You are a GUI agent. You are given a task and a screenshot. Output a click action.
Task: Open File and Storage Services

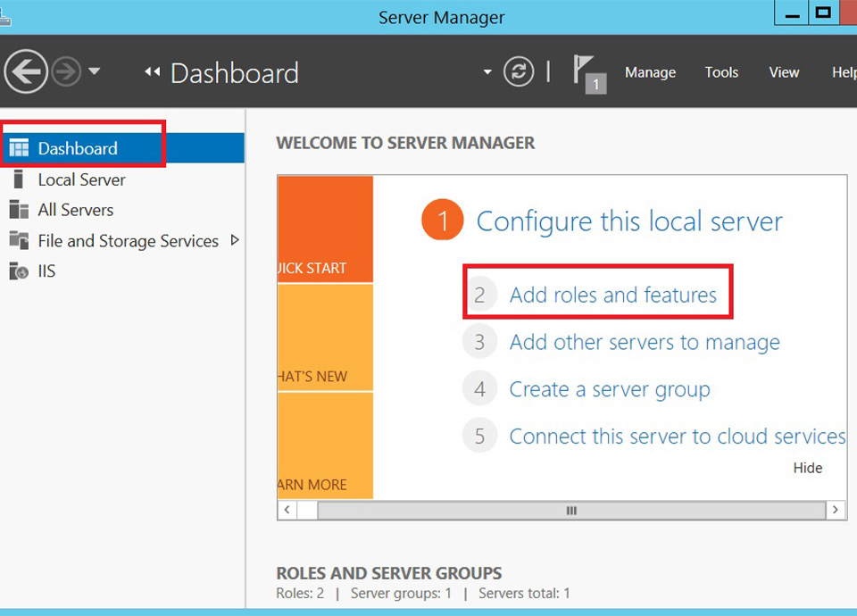click(128, 240)
